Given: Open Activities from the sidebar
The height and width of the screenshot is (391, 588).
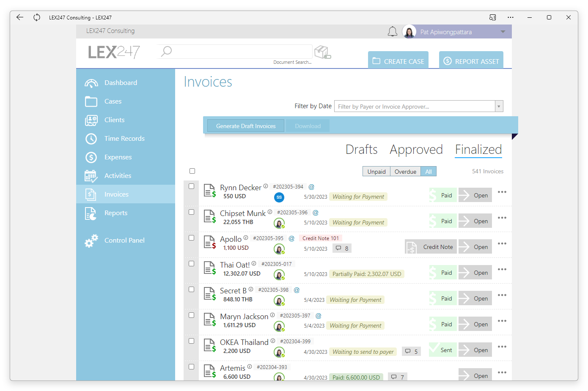Looking at the screenshot, I should click(126, 176).
